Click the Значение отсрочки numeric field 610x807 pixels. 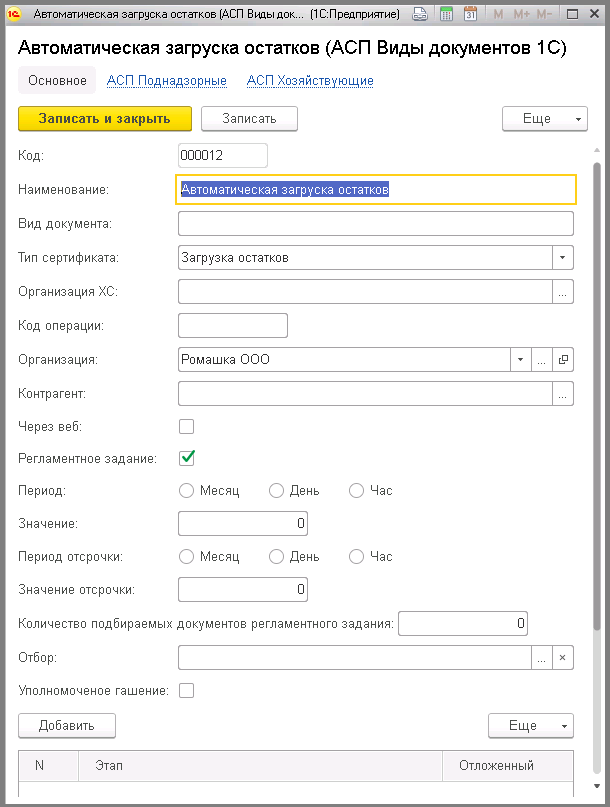click(243, 590)
